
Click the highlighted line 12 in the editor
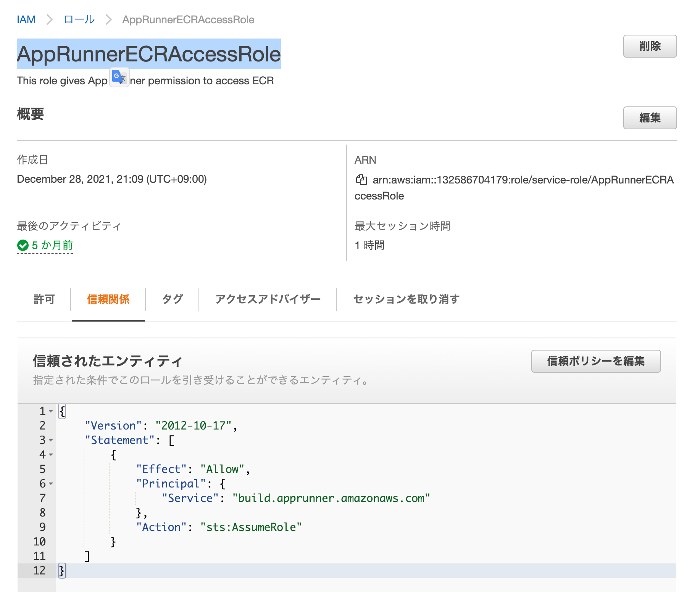tap(347, 571)
